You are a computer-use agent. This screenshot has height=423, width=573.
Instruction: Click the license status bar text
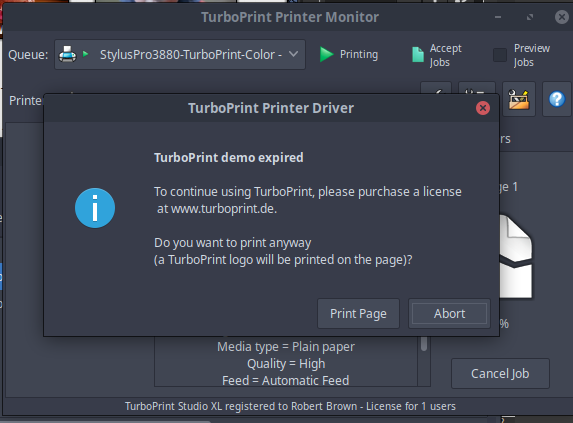(290, 406)
